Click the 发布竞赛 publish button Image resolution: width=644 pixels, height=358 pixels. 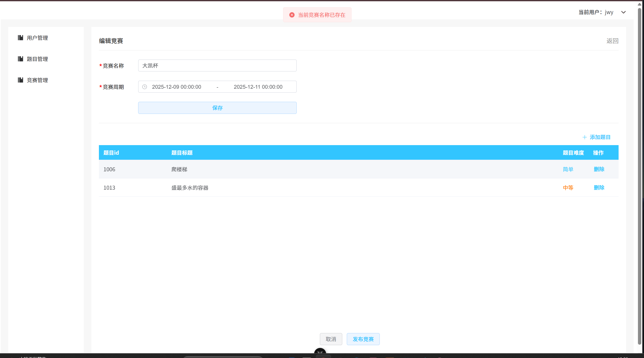coord(363,339)
